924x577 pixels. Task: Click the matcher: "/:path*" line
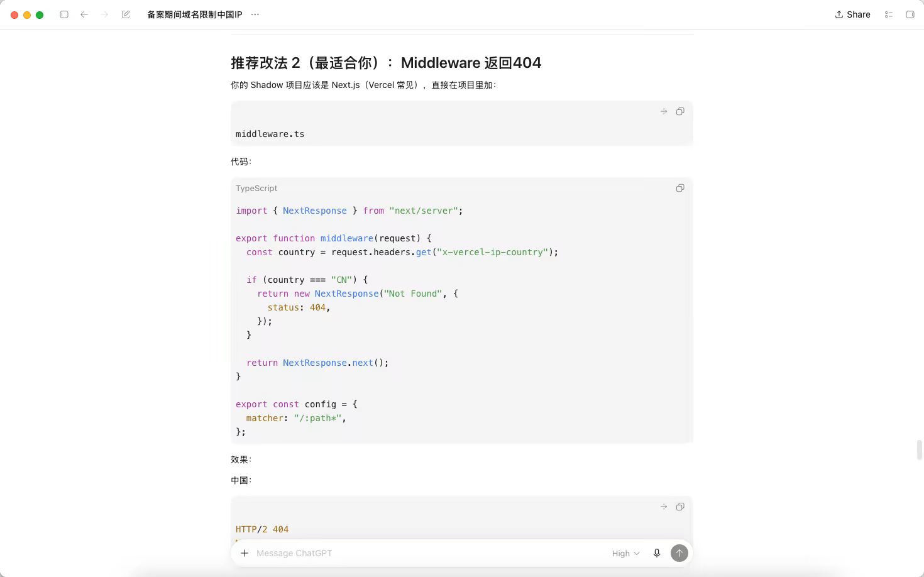tap(296, 418)
